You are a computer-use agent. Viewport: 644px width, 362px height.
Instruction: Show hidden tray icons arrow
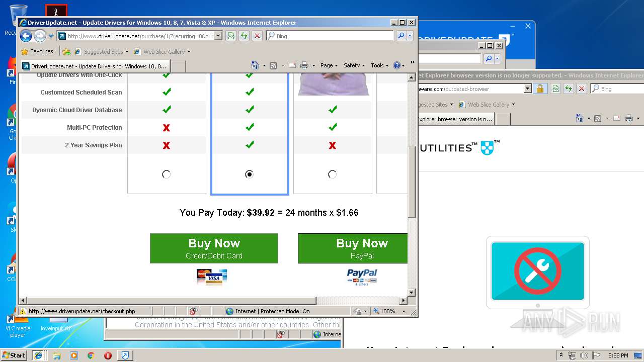561,355
